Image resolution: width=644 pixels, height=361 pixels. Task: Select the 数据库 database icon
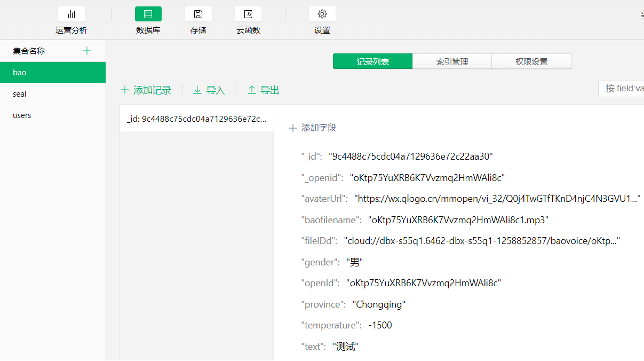(x=148, y=14)
